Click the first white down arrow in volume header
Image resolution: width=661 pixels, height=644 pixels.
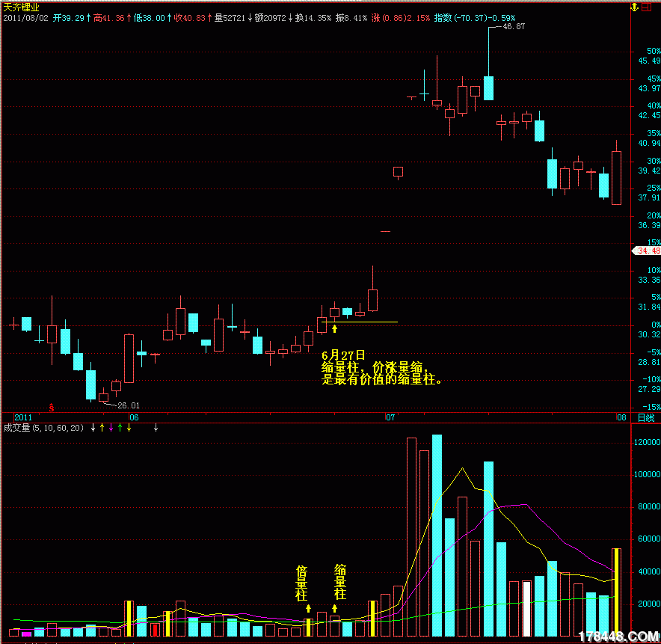[93, 428]
